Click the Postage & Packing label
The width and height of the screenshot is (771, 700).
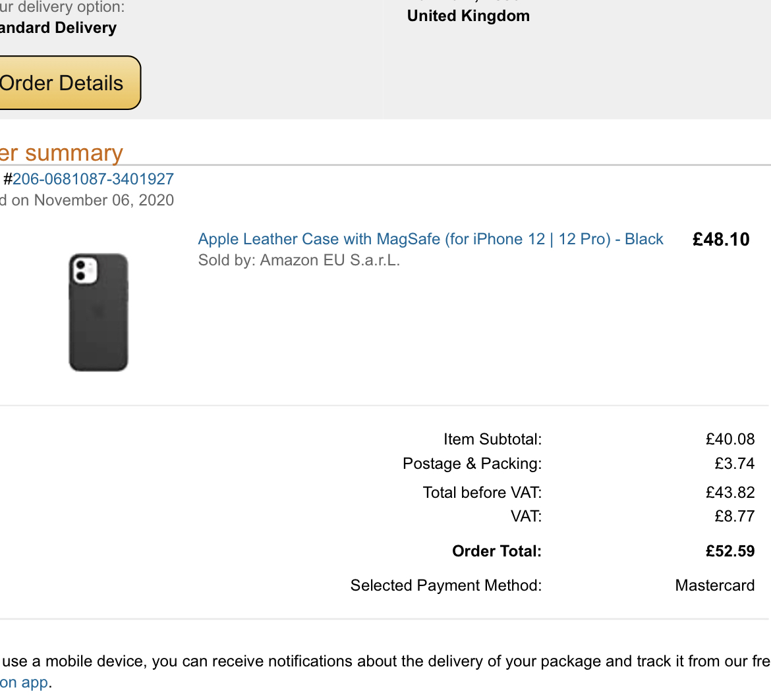(472, 464)
